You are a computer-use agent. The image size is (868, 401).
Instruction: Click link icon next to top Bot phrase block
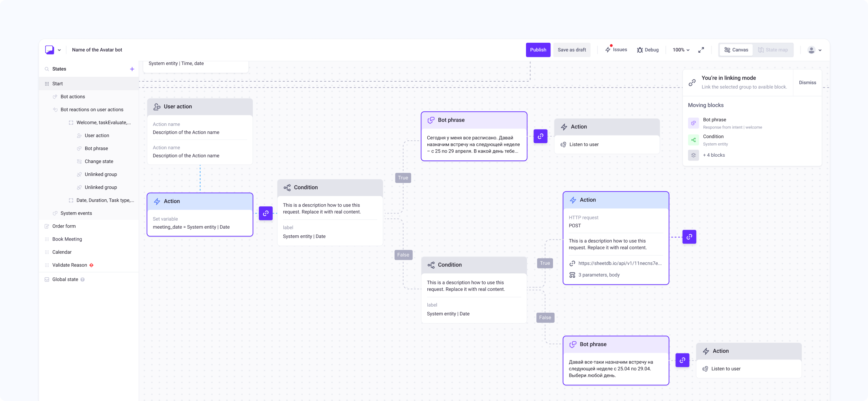coord(540,136)
